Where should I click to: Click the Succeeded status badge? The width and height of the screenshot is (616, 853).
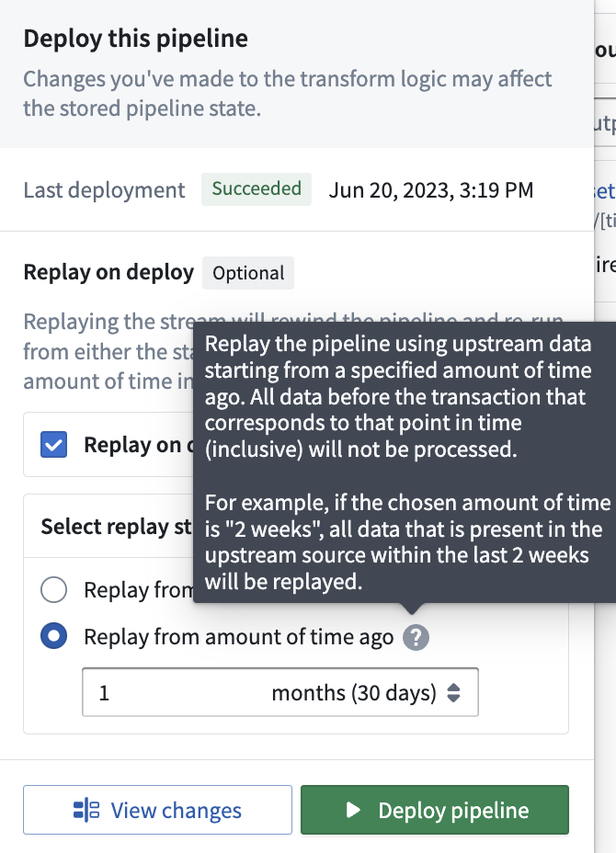click(257, 189)
